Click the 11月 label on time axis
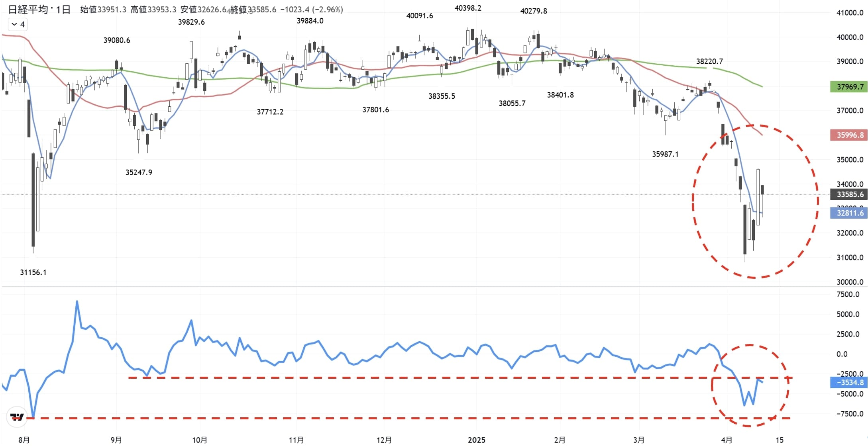The height and width of the screenshot is (446, 868). (x=297, y=440)
